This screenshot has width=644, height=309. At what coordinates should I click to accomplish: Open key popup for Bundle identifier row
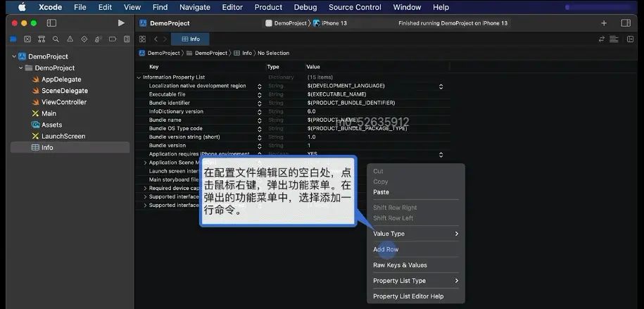click(259, 103)
